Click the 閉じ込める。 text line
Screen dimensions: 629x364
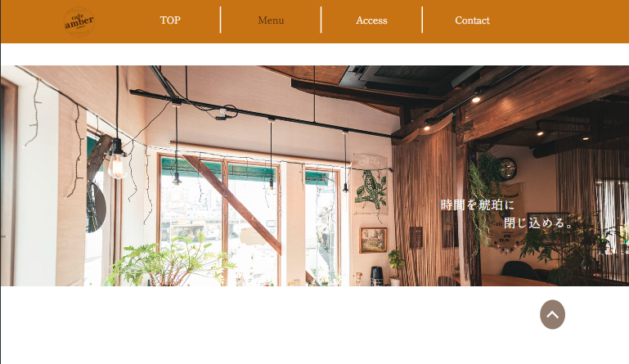[538, 222]
